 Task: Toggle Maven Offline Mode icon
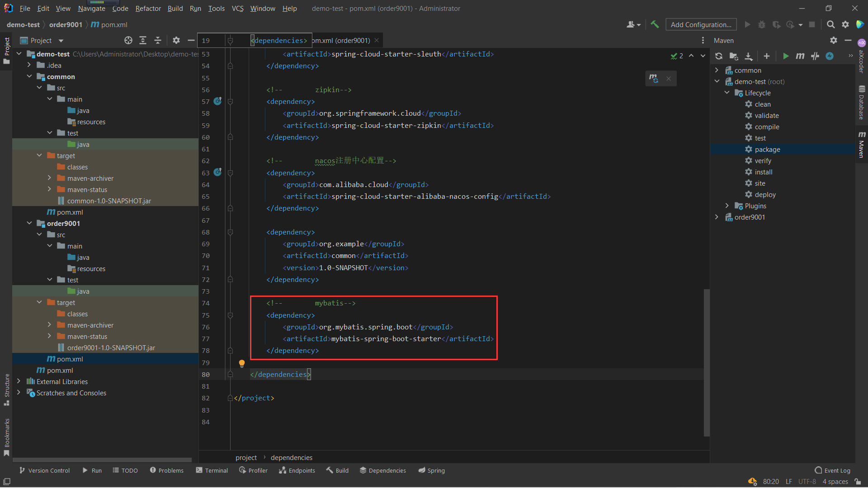click(815, 56)
